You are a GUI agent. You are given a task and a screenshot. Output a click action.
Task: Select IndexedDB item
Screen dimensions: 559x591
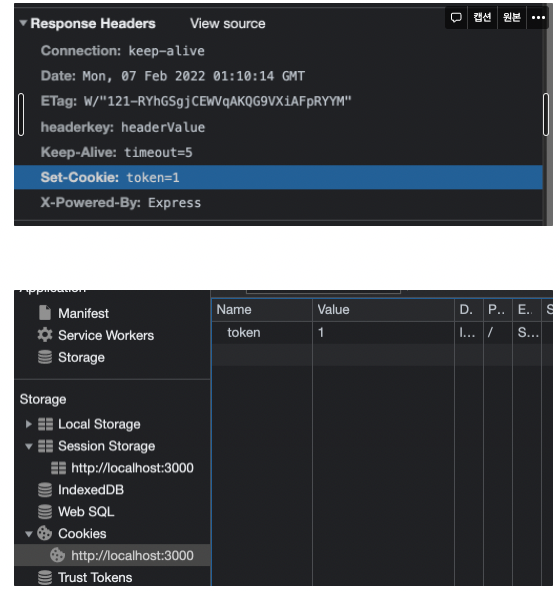91,490
